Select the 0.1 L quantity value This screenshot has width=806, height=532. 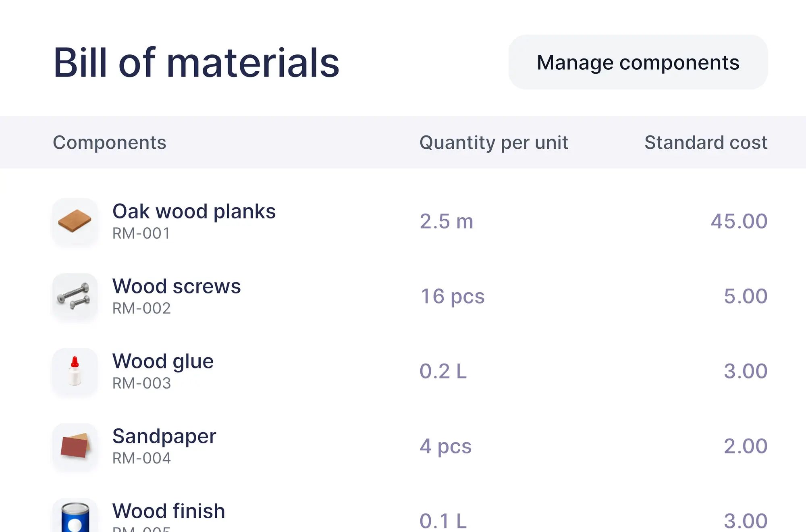click(x=443, y=521)
